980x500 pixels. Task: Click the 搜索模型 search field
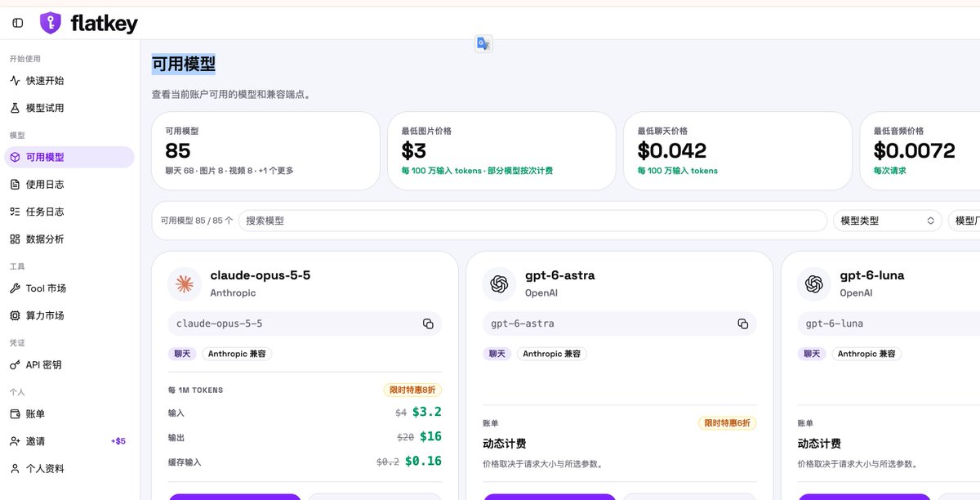[x=532, y=221]
